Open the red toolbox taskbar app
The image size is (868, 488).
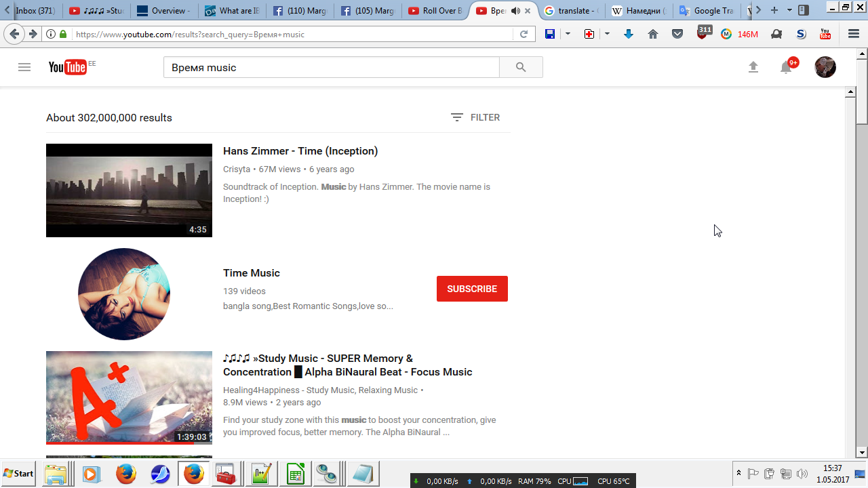(x=226, y=474)
